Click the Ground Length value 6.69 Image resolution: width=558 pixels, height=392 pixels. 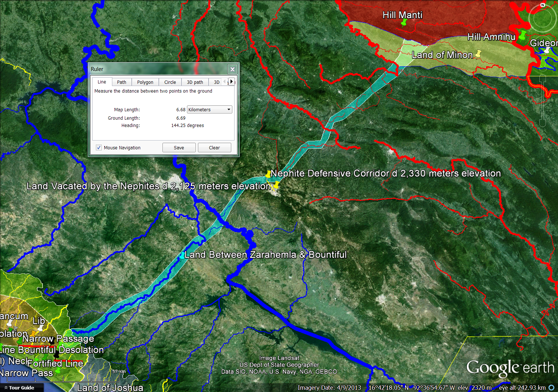pos(181,118)
